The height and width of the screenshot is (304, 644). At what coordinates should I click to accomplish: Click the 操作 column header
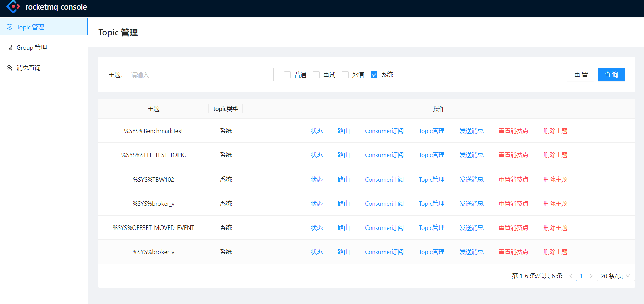click(439, 109)
